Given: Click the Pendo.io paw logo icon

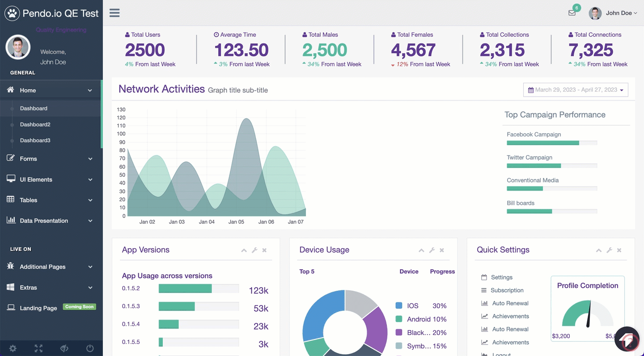Looking at the screenshot, I should pyautogui.click(x=12, y=13).
